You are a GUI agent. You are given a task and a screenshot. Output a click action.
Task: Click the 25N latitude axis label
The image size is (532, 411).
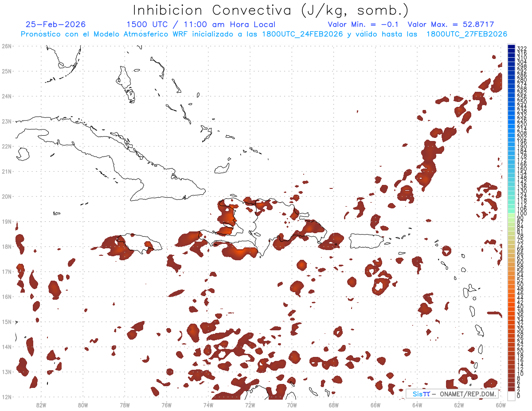click(6, 71)
